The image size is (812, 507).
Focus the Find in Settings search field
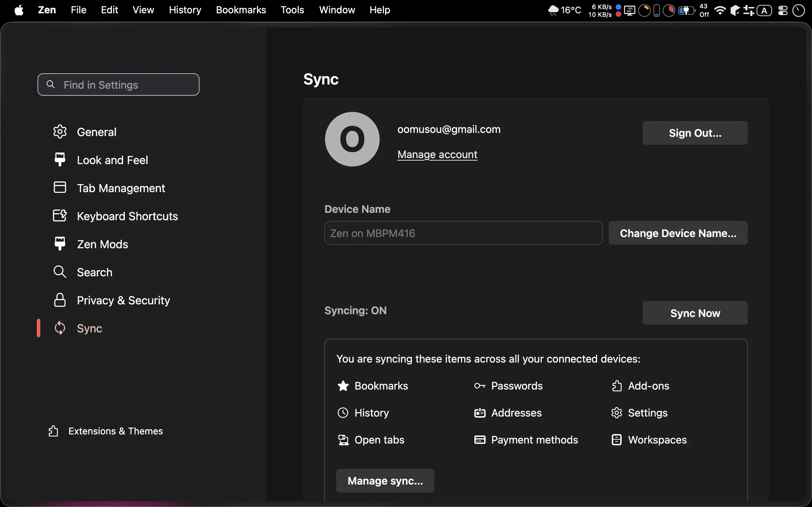tap(119, 84)
